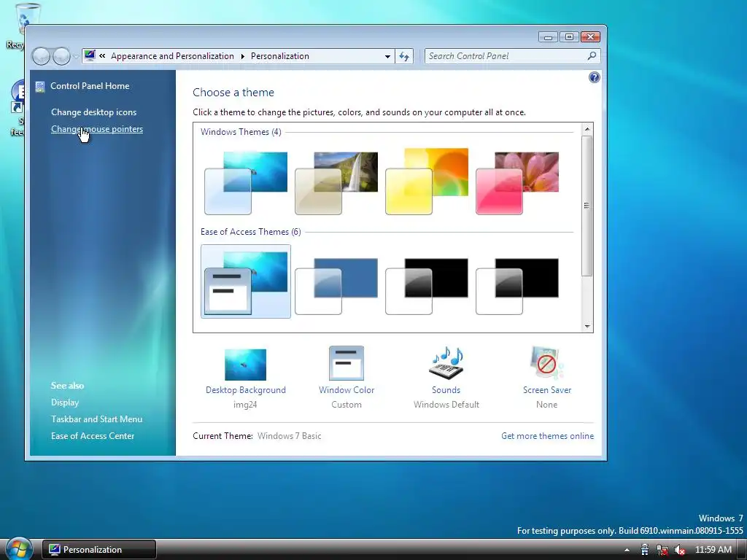The width and height of the screenshot is (747, 560).
Task: Click the 11:59 AM taskbar clock
Action: 713,550
